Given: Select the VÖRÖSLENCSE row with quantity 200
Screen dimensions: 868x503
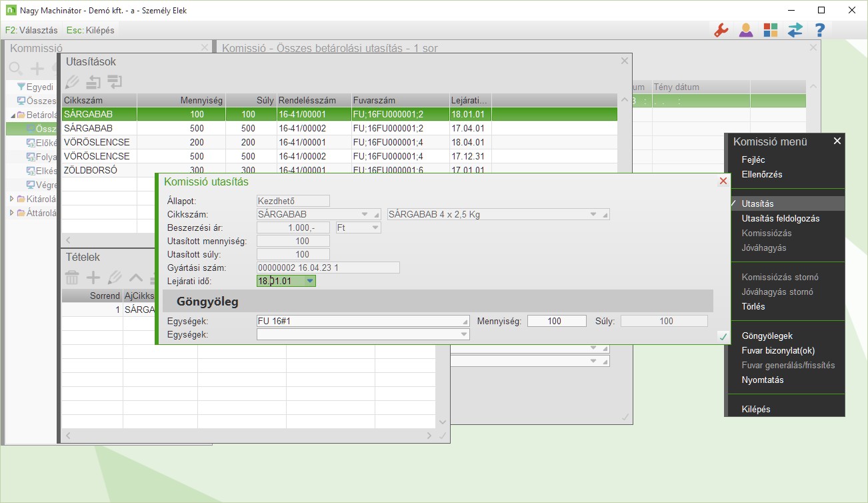Looking at the screenshot, I should 339,142.
